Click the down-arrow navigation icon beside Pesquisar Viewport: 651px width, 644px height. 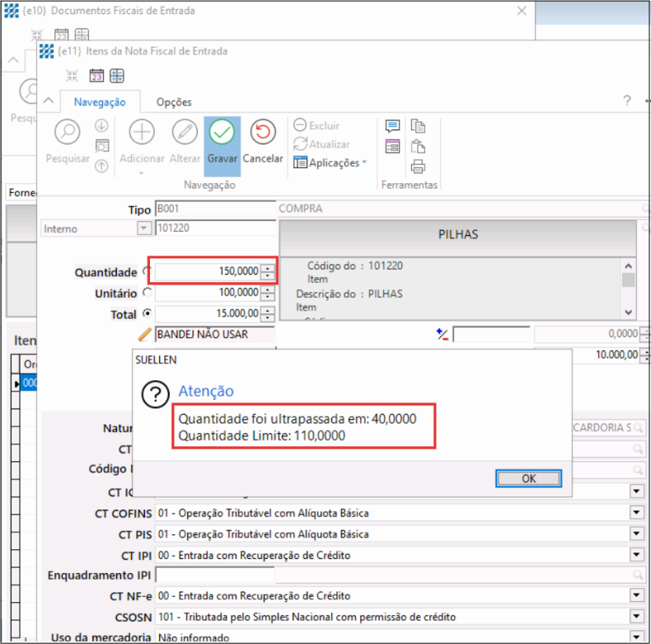[x=101, y=125]
